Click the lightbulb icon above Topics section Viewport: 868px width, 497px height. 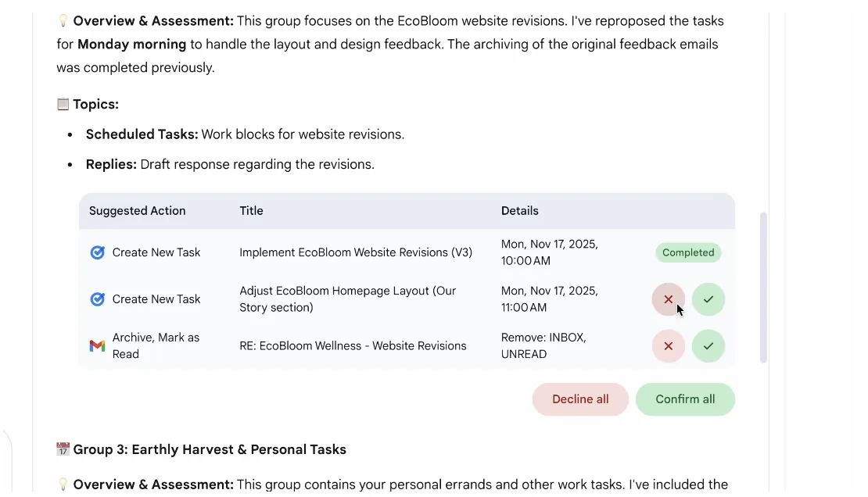click(63, 21)
